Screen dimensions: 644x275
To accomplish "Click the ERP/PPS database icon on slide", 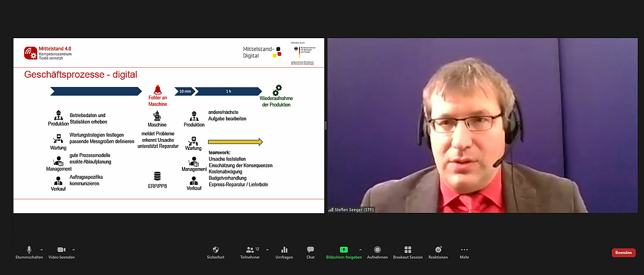I will 157,176.
